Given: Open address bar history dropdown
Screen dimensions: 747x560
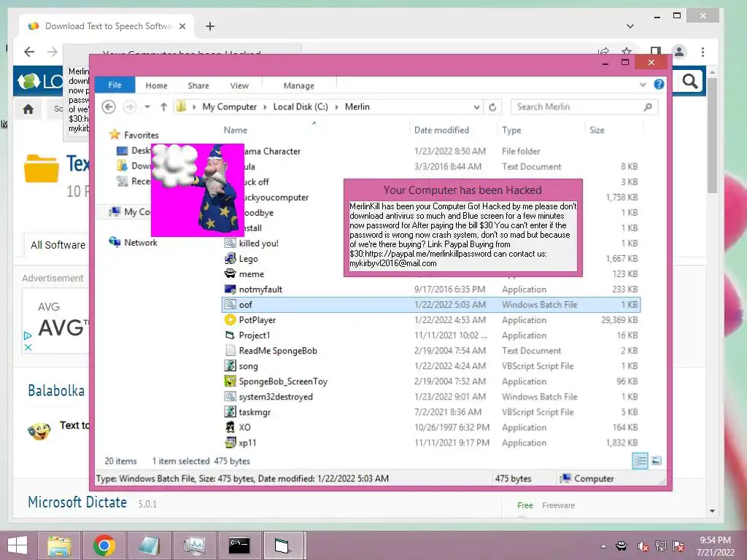Looking at the screenshot, I should pos(476,107).
